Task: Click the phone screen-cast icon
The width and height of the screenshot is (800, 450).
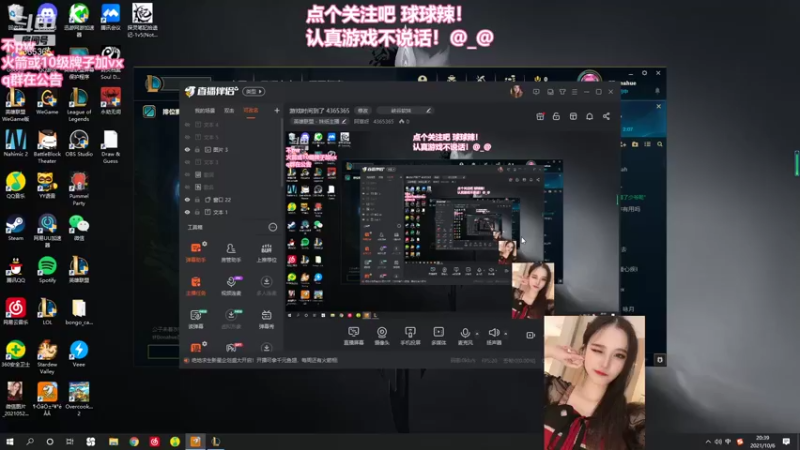Action: tap(410, 335)
